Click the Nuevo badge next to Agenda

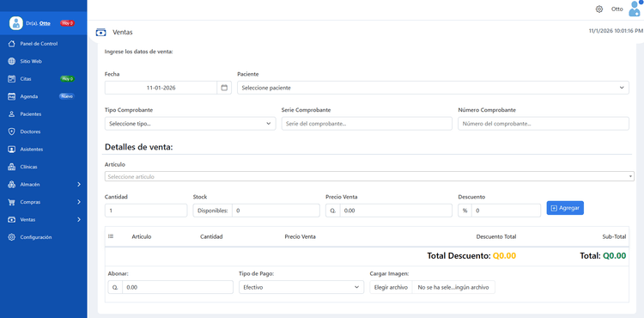click(x=67, y=96)
